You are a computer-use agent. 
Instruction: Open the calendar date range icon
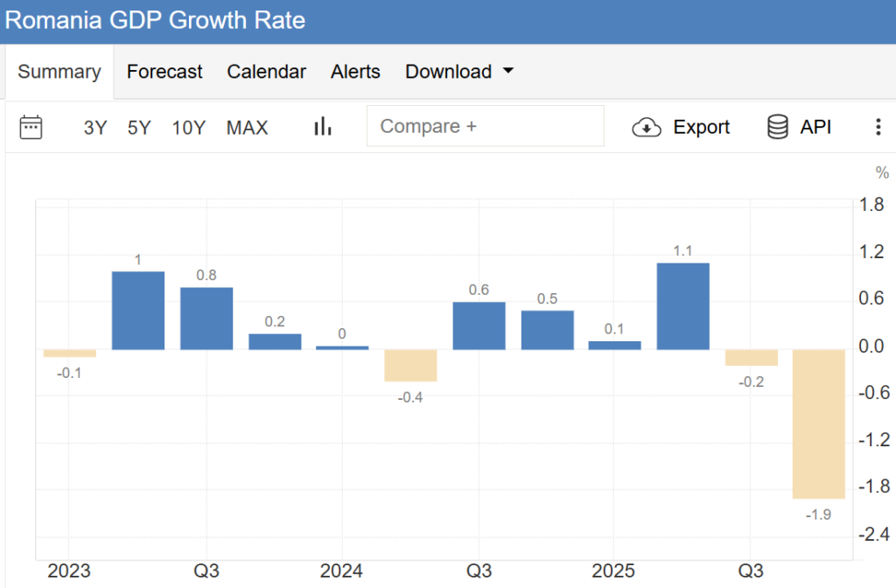coord(31,127)
